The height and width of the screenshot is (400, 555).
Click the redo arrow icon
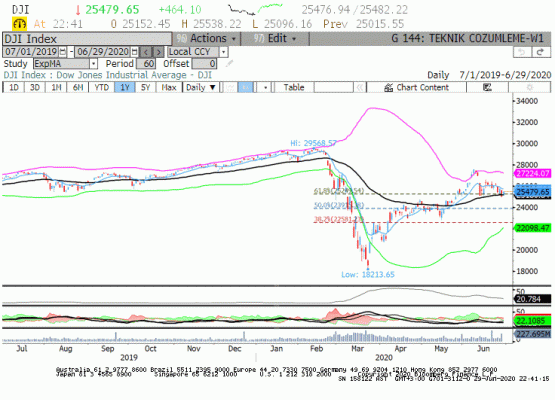coord(540,52)
